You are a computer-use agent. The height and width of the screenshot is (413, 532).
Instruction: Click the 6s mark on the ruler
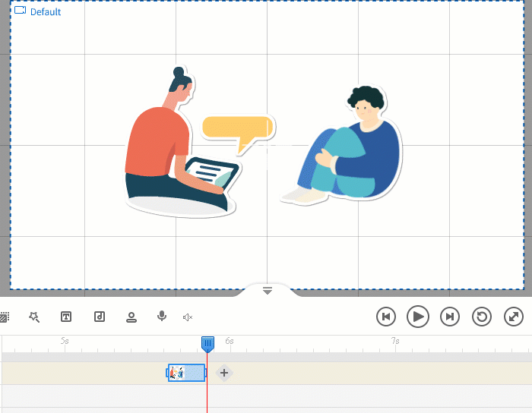pos(230,341)
